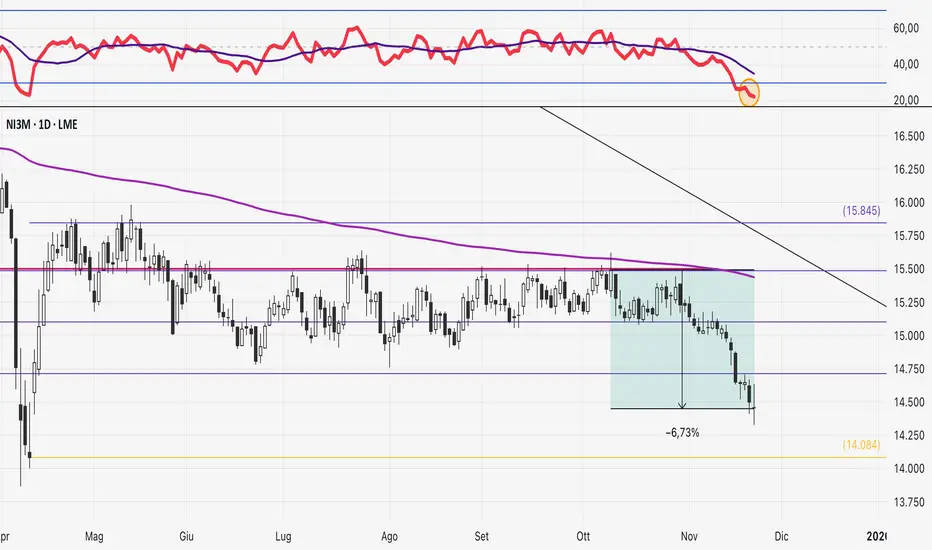Click the 14.500 price axis label
The height and width of the screenshot is (550, 932).
pyautogui.click(x=909, y=403)
